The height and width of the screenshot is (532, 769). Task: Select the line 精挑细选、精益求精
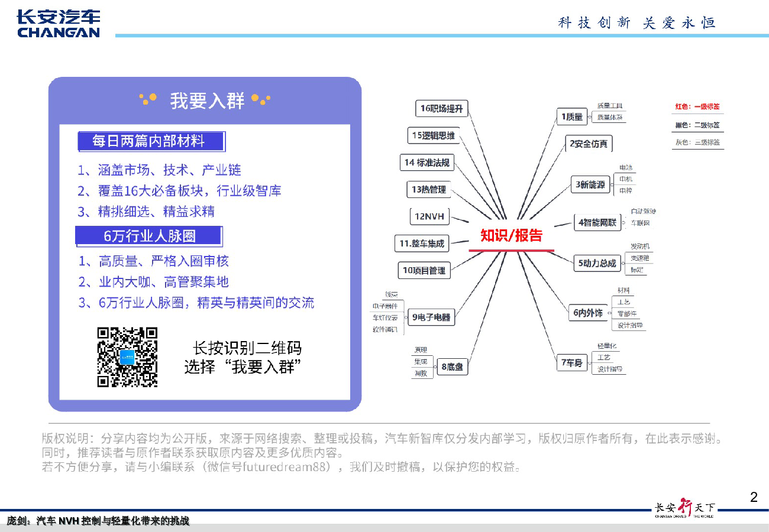click(146, 212)
